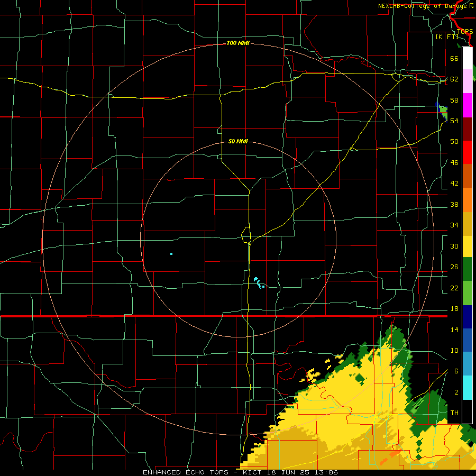Click the white swatch in the tops legend
The image size is (476, 476).
coord(467,58)
